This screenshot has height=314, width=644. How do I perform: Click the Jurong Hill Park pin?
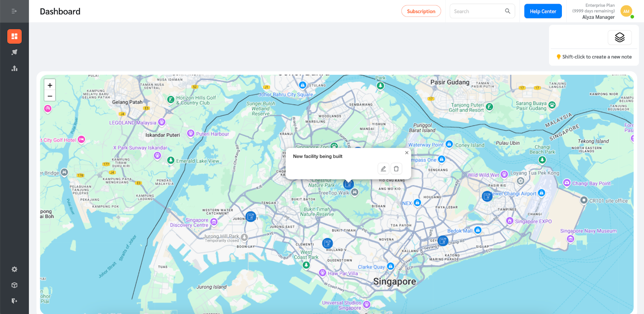pos(244,237)
